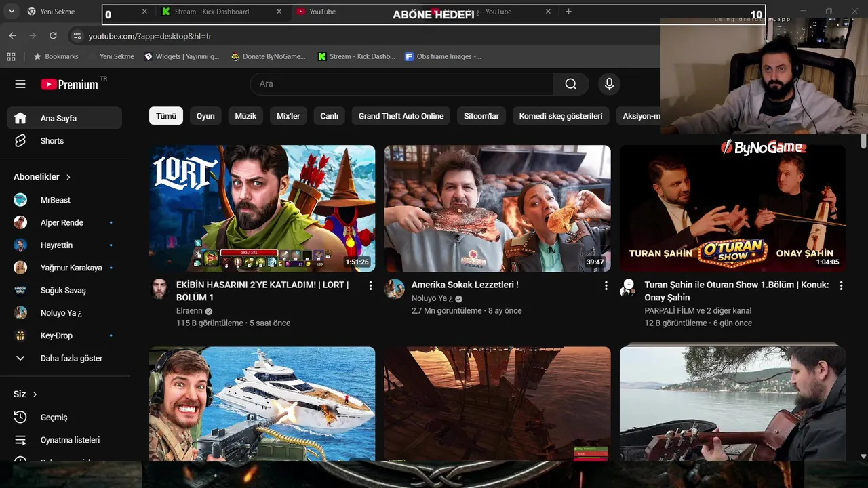Image resolution: width=868 pixels, height=488 pixels.
Task: Open Amerika Sokak Lezzetleri video title
Action: [x=465, y=285]
